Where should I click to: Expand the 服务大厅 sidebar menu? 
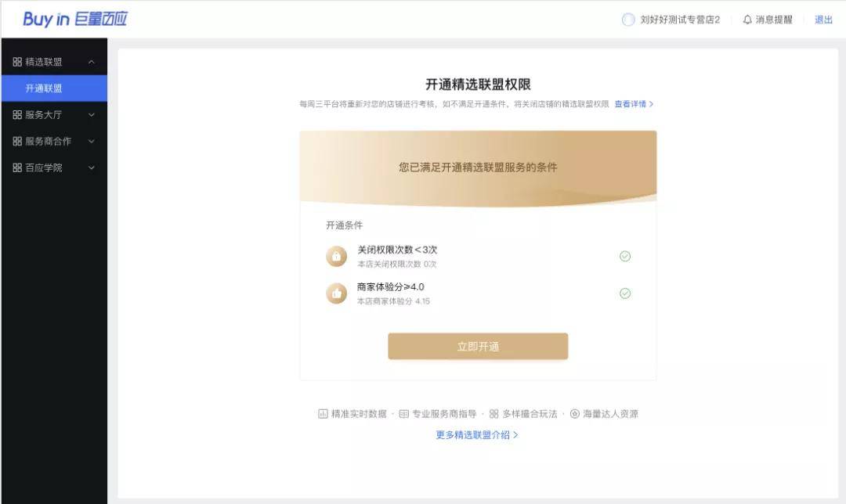click(x=92, y=115)
